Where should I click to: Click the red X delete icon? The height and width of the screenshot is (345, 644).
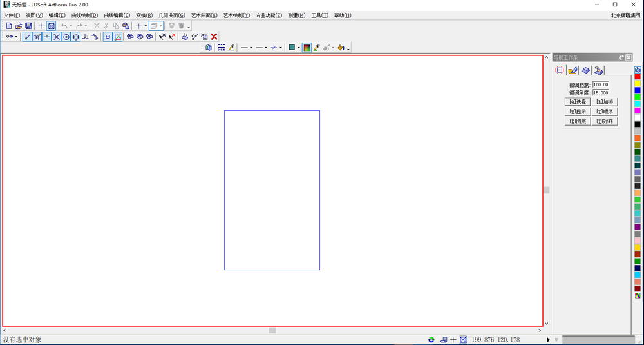(214, 37)
